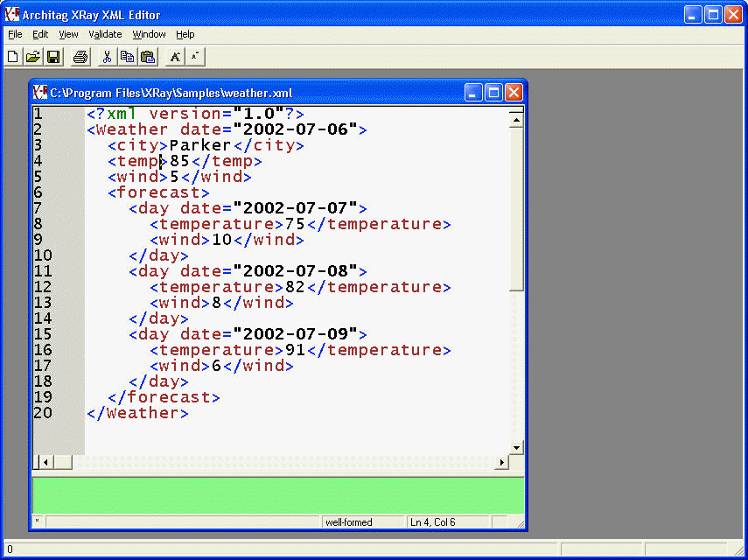Click line number 20 in the gutter
Image resolution: width=748 pixels, height=560 pixels.
coord(43,413)
